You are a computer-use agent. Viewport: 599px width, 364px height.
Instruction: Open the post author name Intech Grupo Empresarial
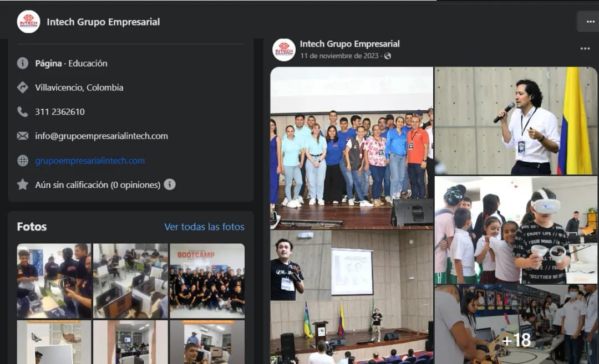point(349,44)
